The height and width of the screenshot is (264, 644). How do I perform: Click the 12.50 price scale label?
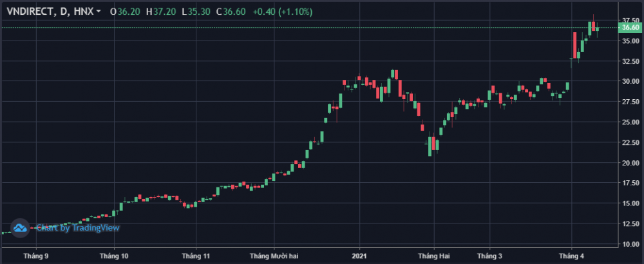click(x=630, y=224)
